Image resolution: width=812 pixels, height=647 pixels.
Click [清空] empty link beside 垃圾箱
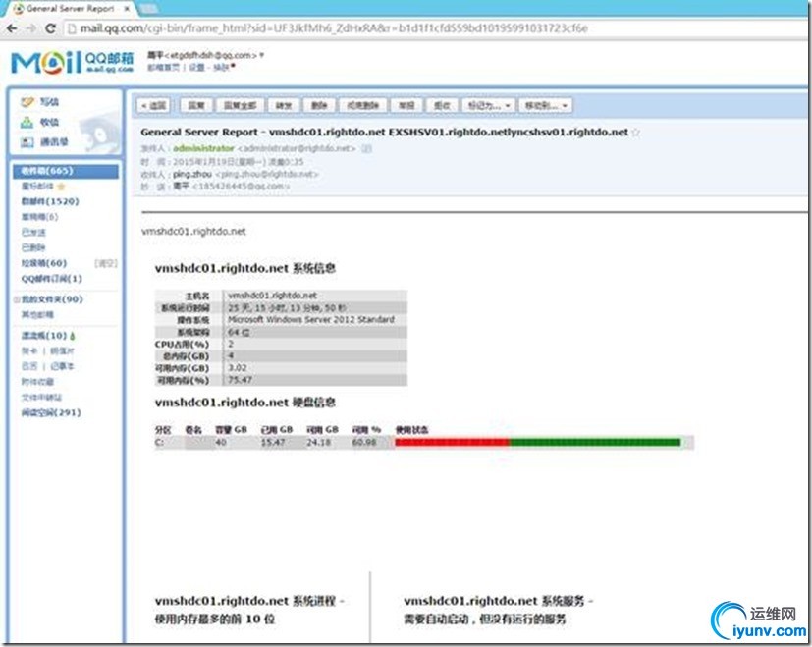[106, 264]
